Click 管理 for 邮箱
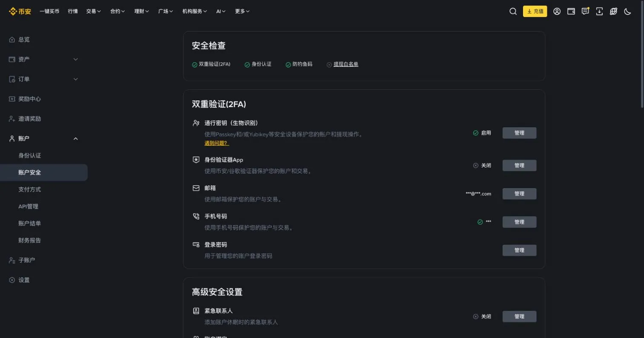Screen dimensions: 644x338 tap(519, 194)
